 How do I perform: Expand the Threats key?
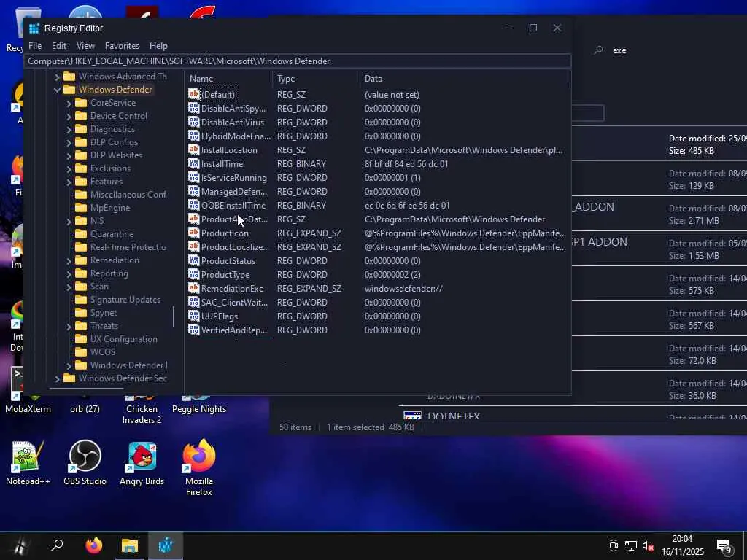pos(69,326)
